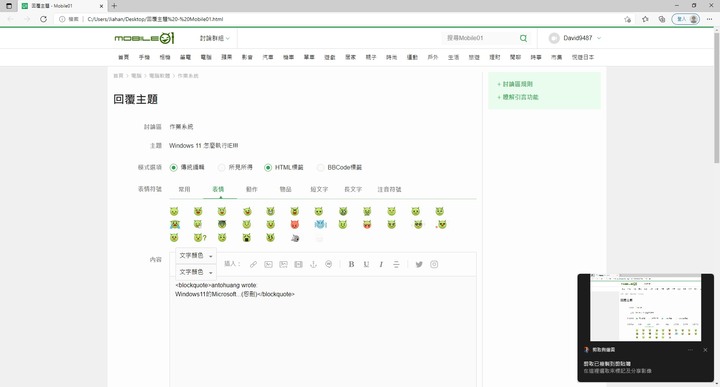Open 市集 in the navigation bar
720x387 pixels.
(557, 57)
